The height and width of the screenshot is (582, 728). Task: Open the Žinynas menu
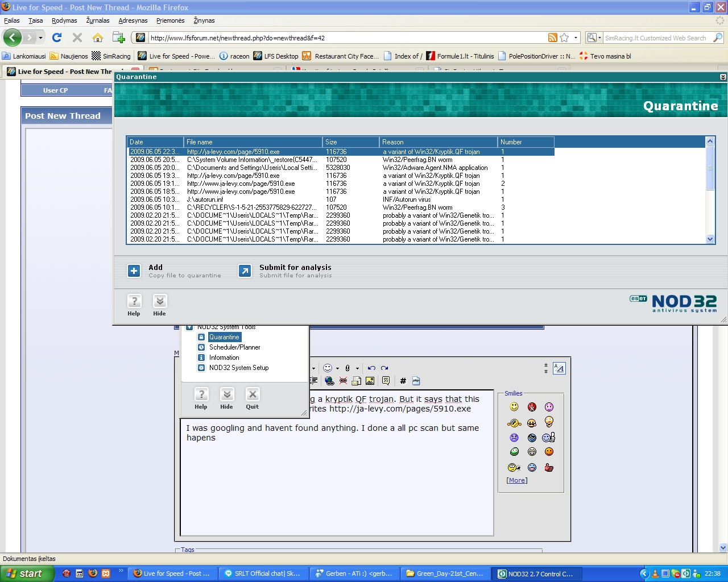[204, 20]
